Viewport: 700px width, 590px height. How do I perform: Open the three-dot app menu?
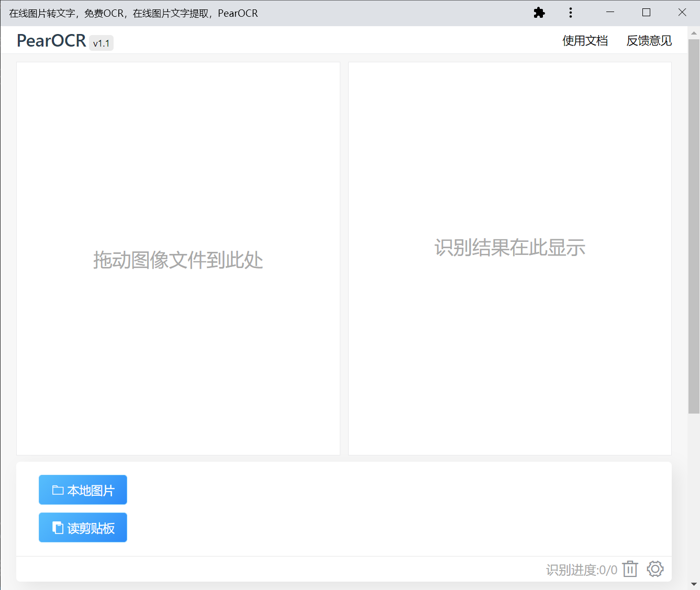(x=571, y=13)
